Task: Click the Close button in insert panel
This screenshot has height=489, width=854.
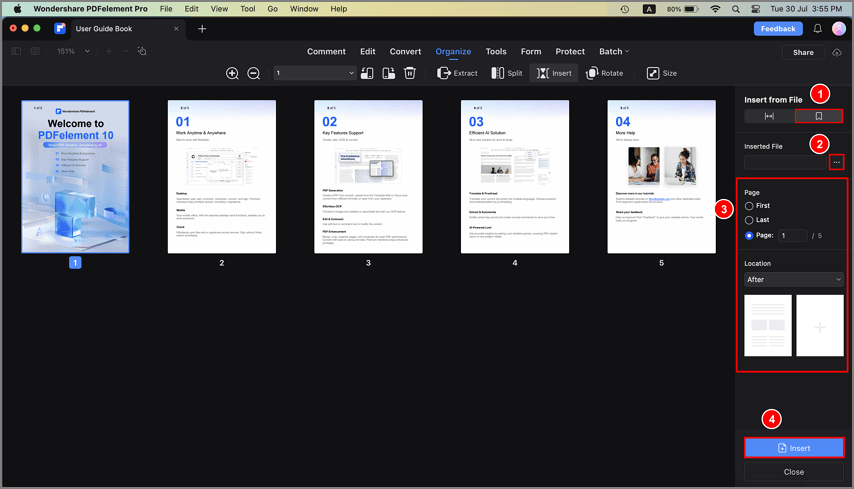Action: [794, 472]
